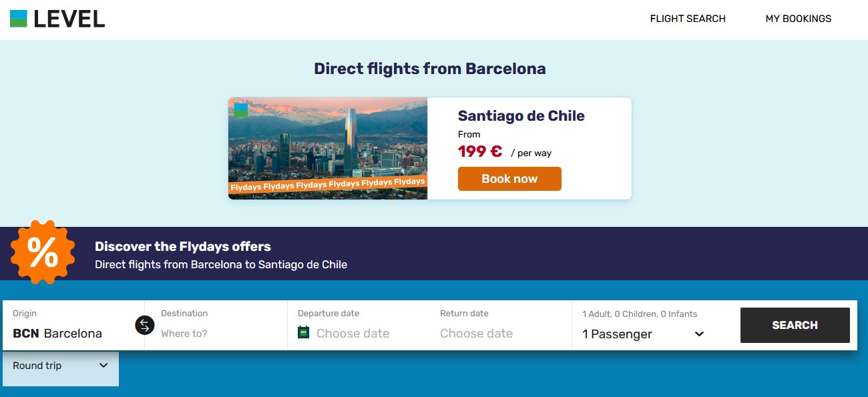Open the Santiago de Chile city photo
Image resolution: width=868 pixels, height=397 pixels.
pyautogui.click(x=328, y=148)
